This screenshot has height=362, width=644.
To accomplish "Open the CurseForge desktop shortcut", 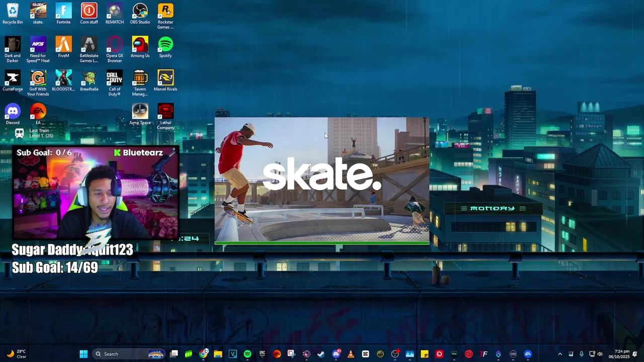I will 13,80.
